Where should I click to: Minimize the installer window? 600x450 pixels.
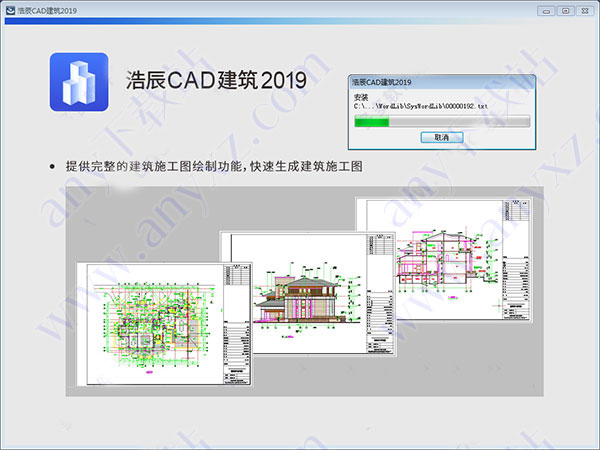[546, 11]
